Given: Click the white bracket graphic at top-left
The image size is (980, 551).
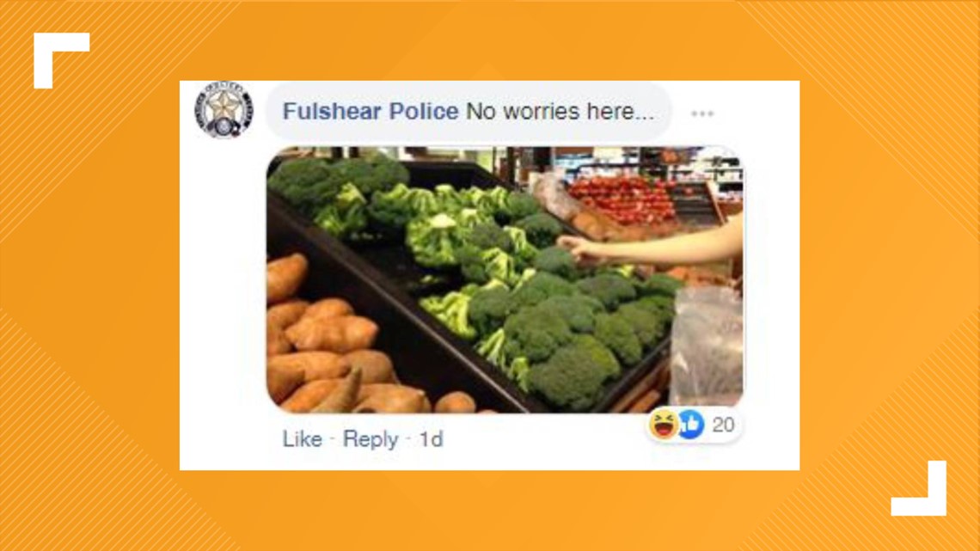Looking at the screenshot, I should (61, 60).
